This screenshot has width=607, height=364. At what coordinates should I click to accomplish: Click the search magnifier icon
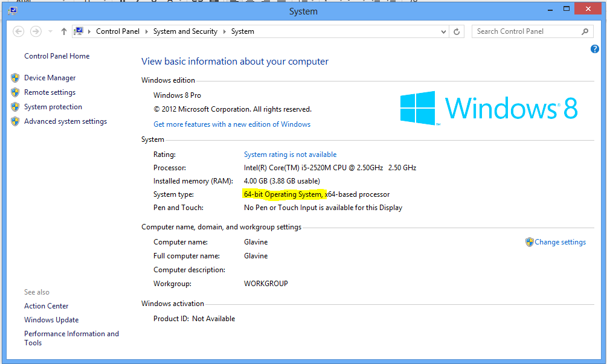coord(585,31)
